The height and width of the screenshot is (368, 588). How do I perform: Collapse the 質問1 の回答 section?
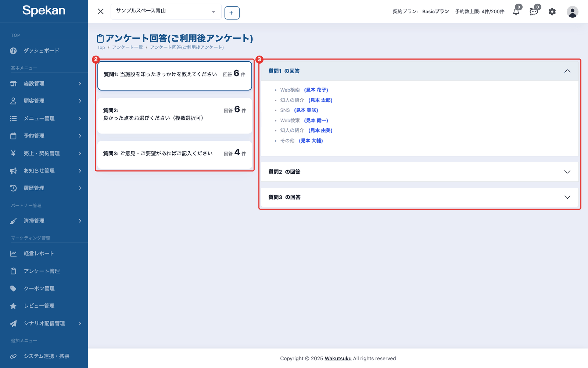420,71
